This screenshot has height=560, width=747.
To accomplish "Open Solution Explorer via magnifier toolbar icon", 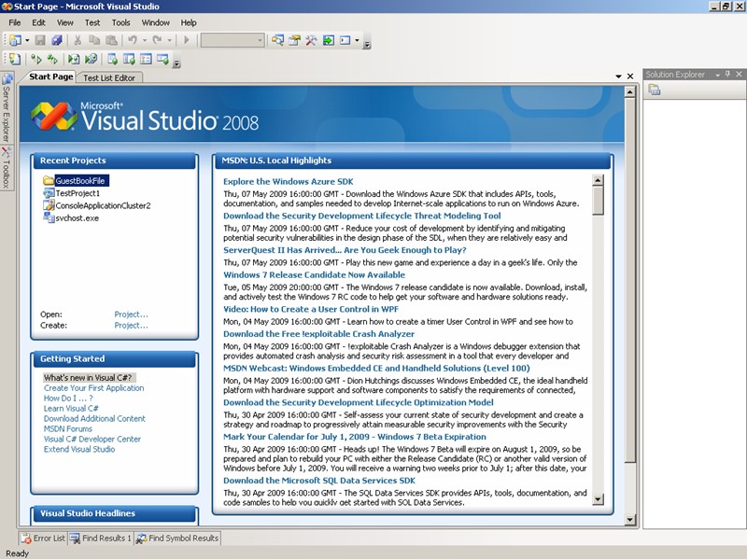I will pos(277,40).
